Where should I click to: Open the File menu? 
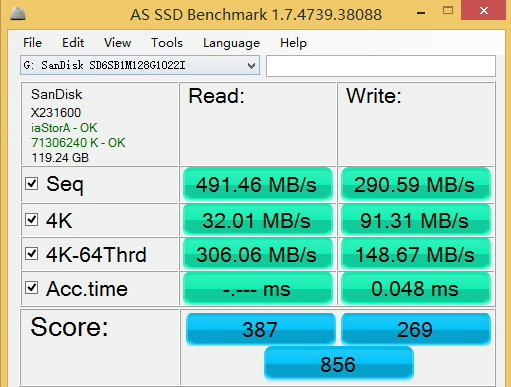pos(32,43)
